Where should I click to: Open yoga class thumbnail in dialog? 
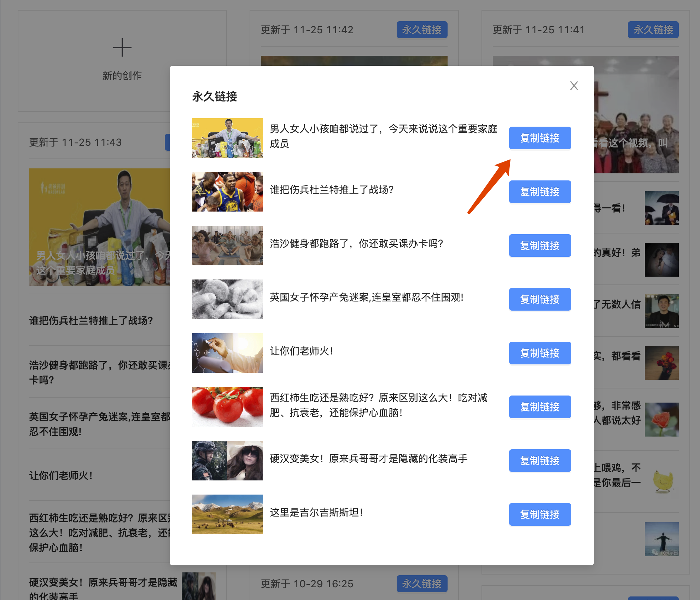[x=227, y=246]
